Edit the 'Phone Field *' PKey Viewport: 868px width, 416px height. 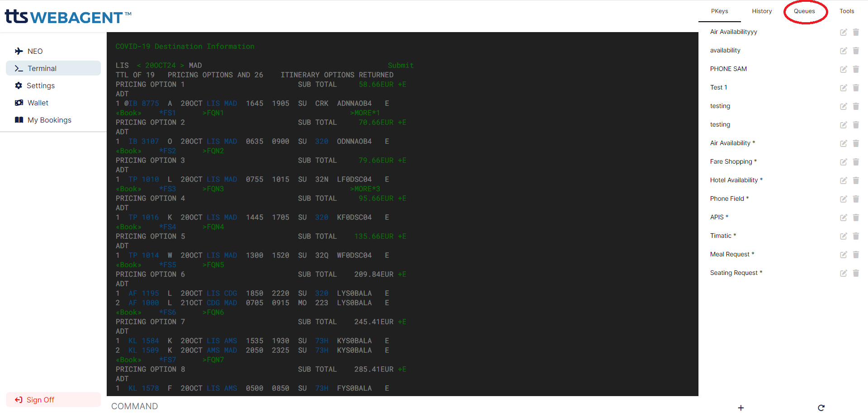click(x=843, y=199)
